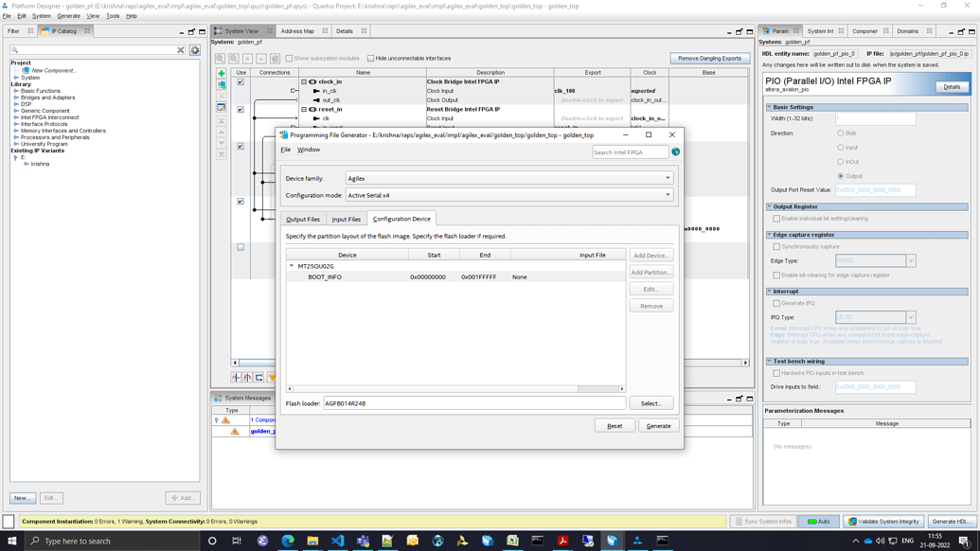Switch to the Input Files tab
This screenshot has width=980, height=551.
[x=346, y=219]
